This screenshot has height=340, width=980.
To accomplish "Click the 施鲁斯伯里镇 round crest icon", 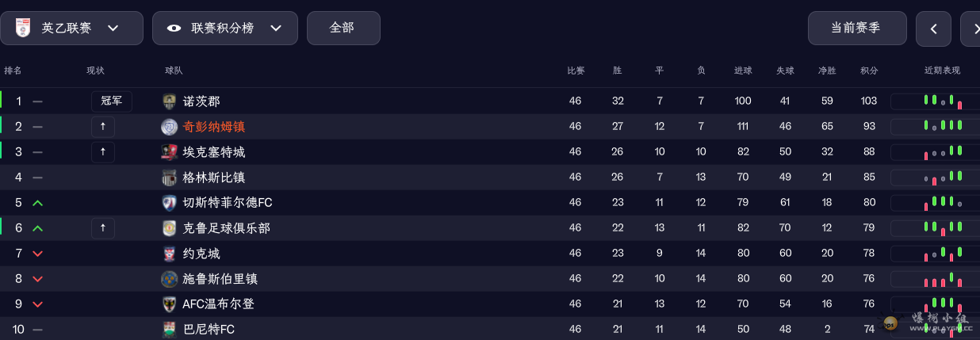I will (x=169, y=279).
